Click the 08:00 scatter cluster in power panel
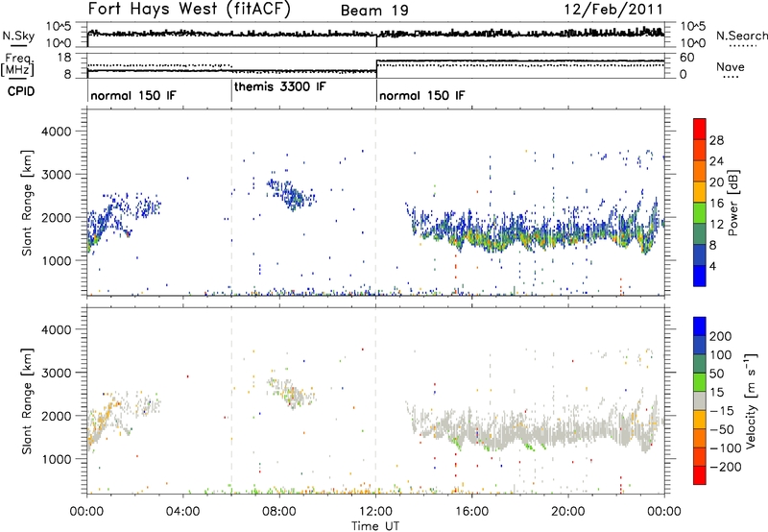The image size is (768, 532). (x=291, y=194)
